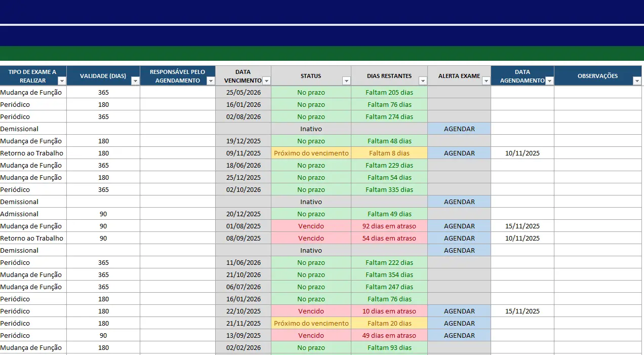Select the '54 dias em atraso' cell
Screen dimensions: 644x355
tap(389, 238)
